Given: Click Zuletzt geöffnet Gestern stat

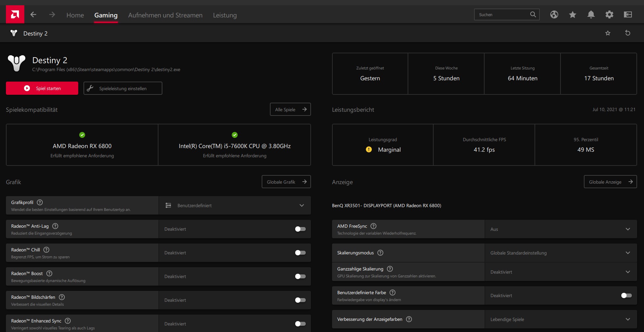Looking at the screenshot, I should click(x=370, y=74).
